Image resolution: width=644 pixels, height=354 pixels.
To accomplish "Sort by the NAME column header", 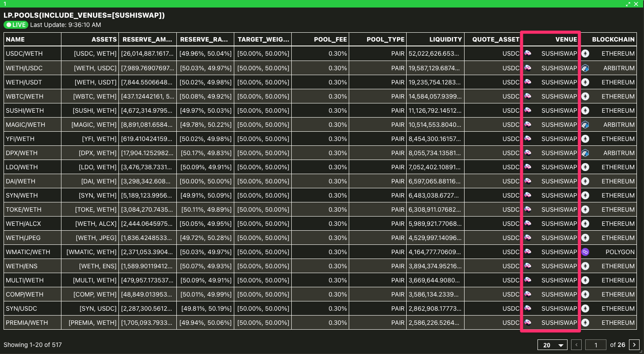I will (33, 39).
